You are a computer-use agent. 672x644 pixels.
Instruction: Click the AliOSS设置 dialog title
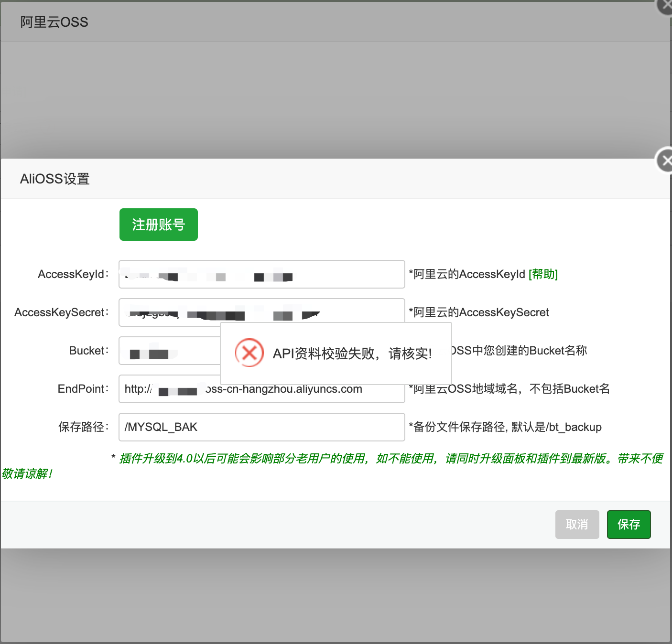(55, 179)
